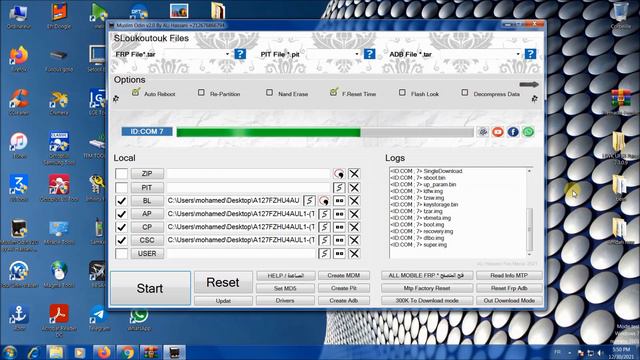Open Chrome from the taskbar
This screenshot has width=640, height=360.
pos(127,352)
